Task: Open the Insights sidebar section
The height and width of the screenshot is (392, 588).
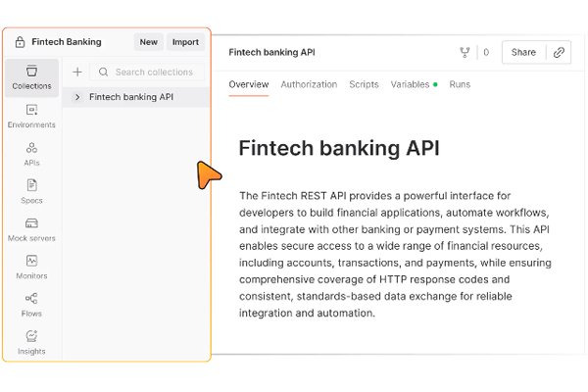Action: 32,342
